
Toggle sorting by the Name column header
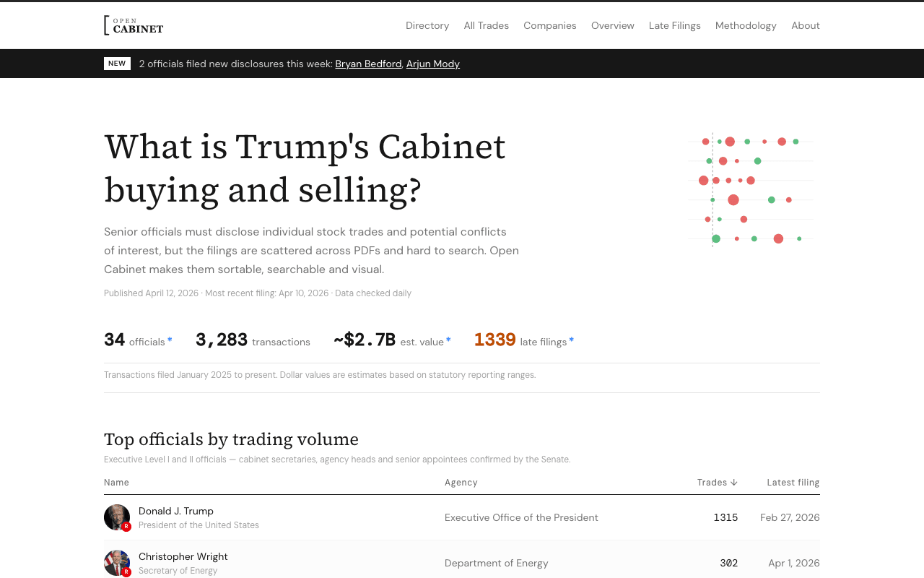click(116, 481)
